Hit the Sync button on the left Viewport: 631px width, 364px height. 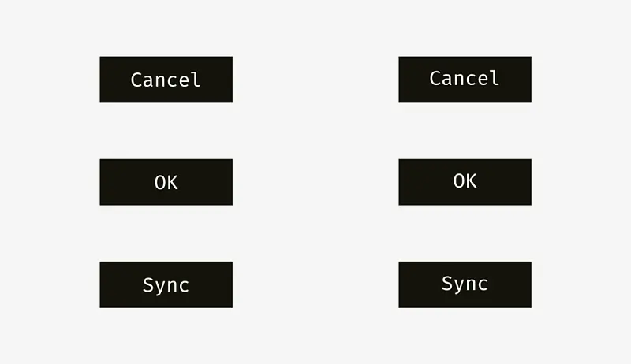click(166, 285)
